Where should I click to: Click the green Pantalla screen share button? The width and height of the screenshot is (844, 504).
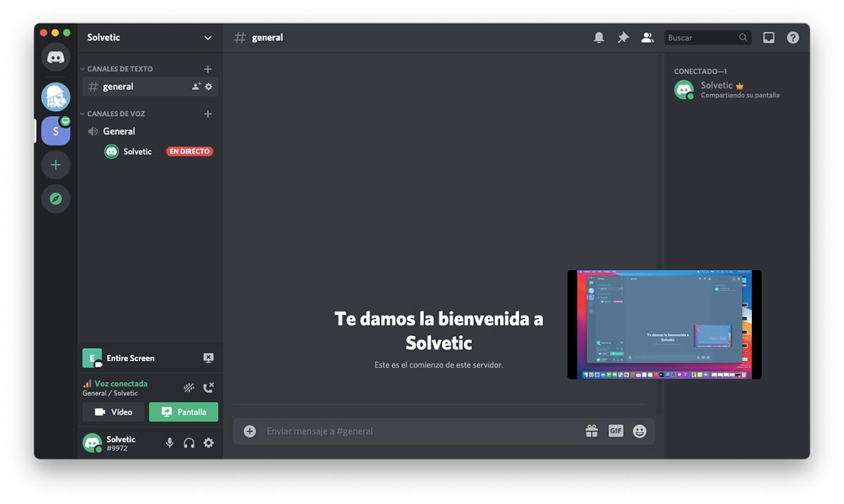tap(184, 412)
